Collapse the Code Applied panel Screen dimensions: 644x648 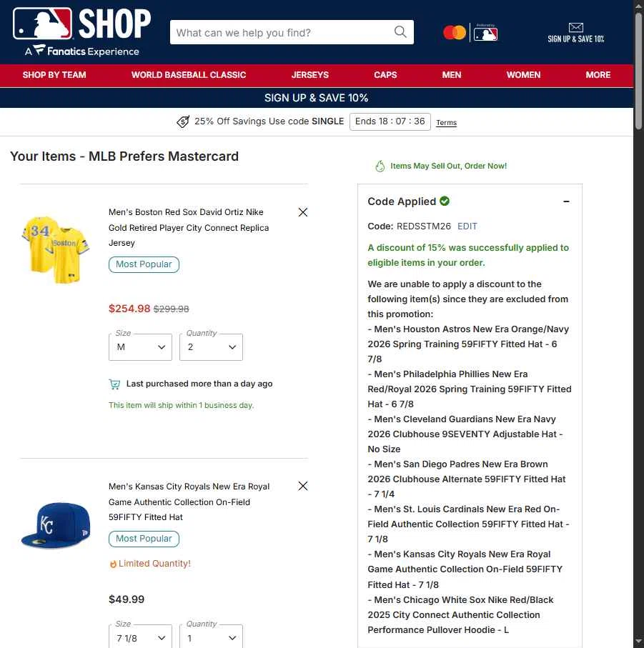click(566, 201)
